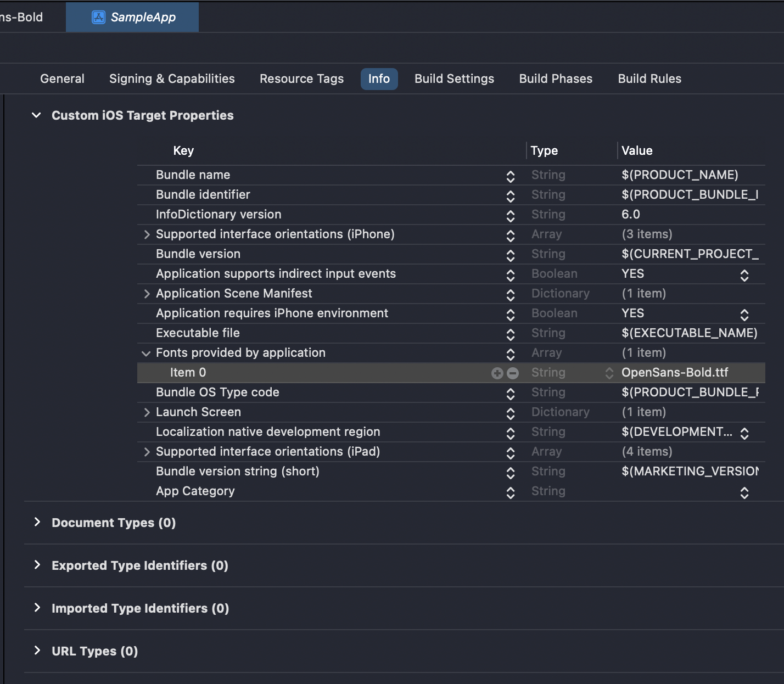The image size is (784, 684).
Task: Open the type selector for Bundle name
Action: (x=510, y=175)
